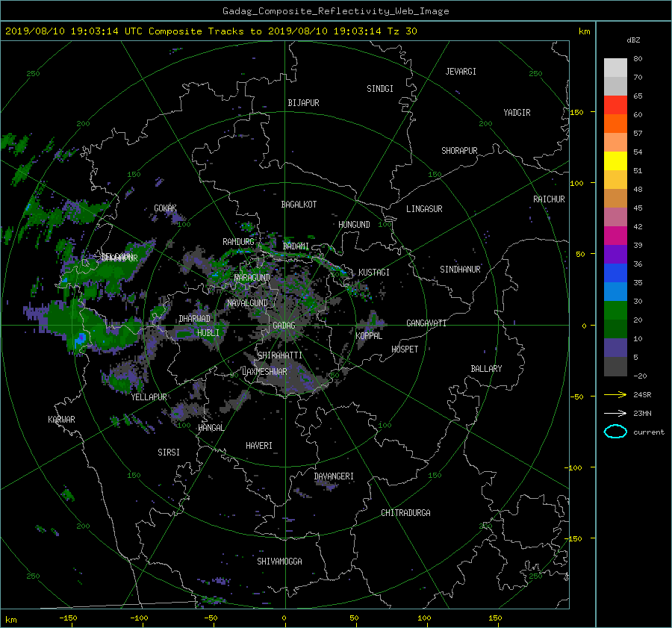The image size is (672, 628).
Task: Click the YELLAPUR city label
Action: point(149,397)
